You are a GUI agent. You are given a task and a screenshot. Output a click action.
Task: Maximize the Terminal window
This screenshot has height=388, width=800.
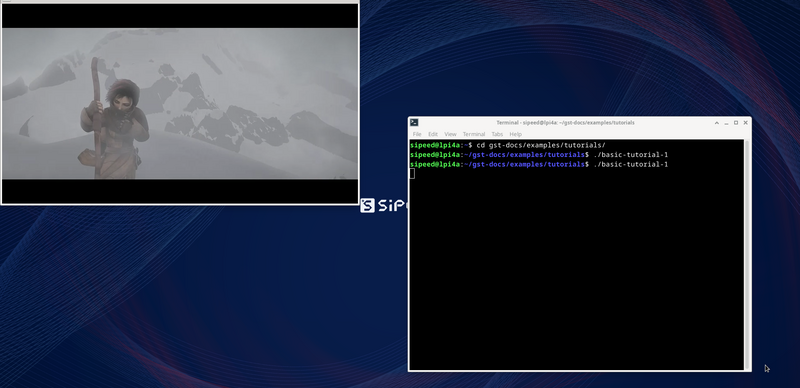[x=736, y=123]
